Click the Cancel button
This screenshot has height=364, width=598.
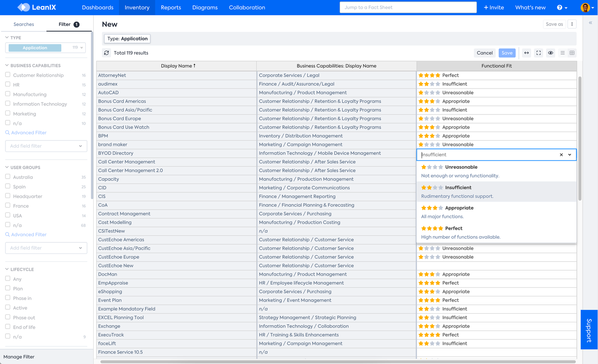tap(484, 53)
